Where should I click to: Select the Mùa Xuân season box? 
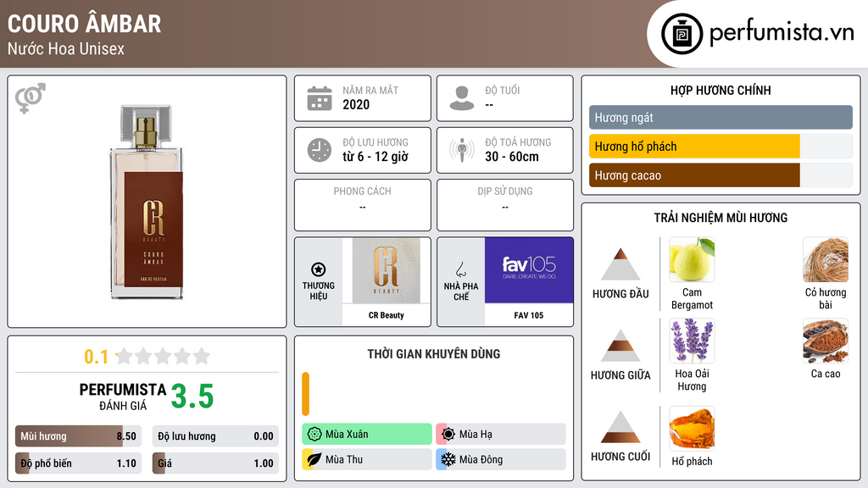pos(366,434)
